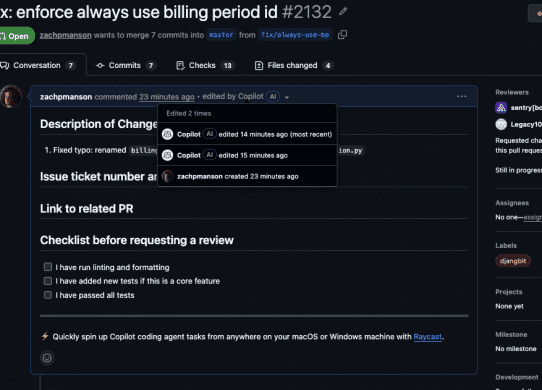This screenshot has height=390, width=542.
Task: Click Copilot avatar in most recent edit
Action: (168, 134)
